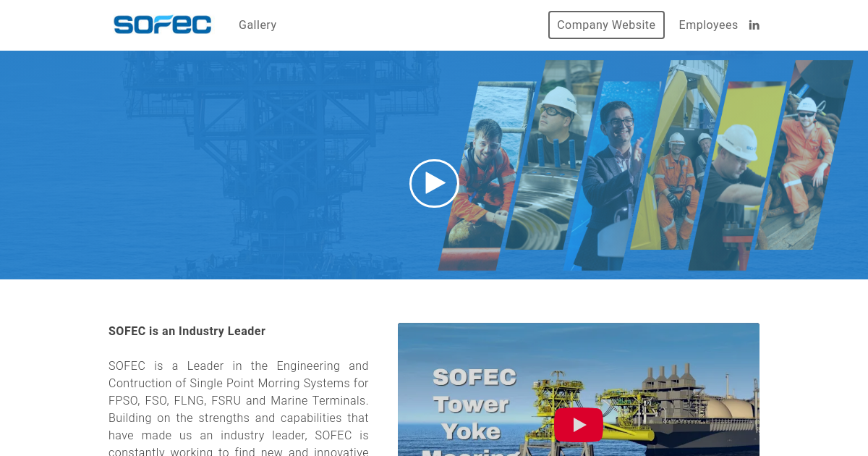Start the YouTube video with red play button
868x456 pixels.
pyautogui.click(x=579, y=425)
